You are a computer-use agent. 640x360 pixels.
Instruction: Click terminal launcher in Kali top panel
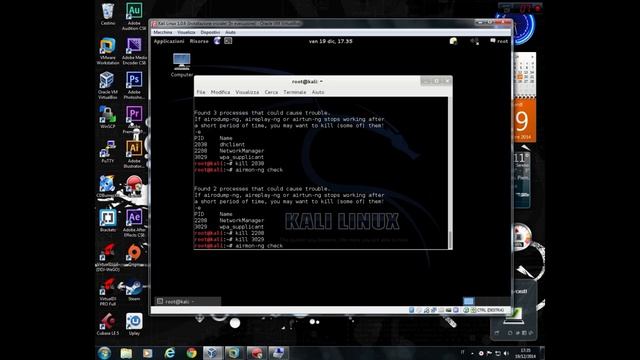pos(228,41)
